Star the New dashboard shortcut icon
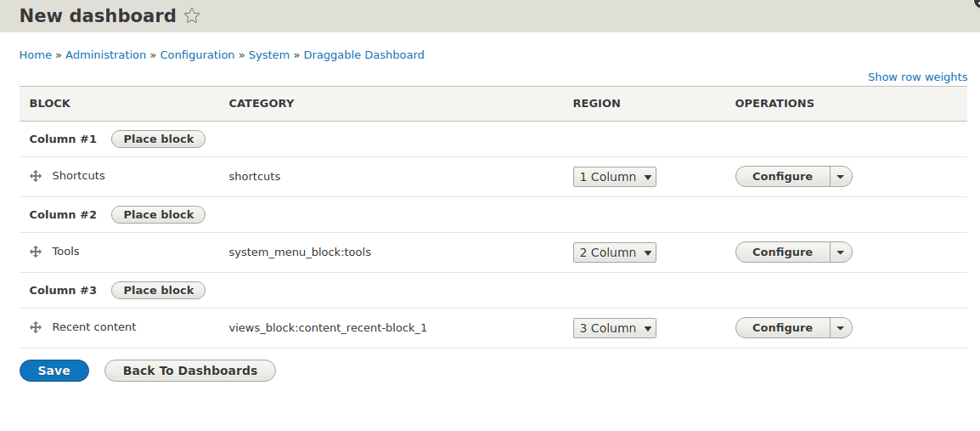The height and width of the screenshot is (431, 980). tap(193, 15)
